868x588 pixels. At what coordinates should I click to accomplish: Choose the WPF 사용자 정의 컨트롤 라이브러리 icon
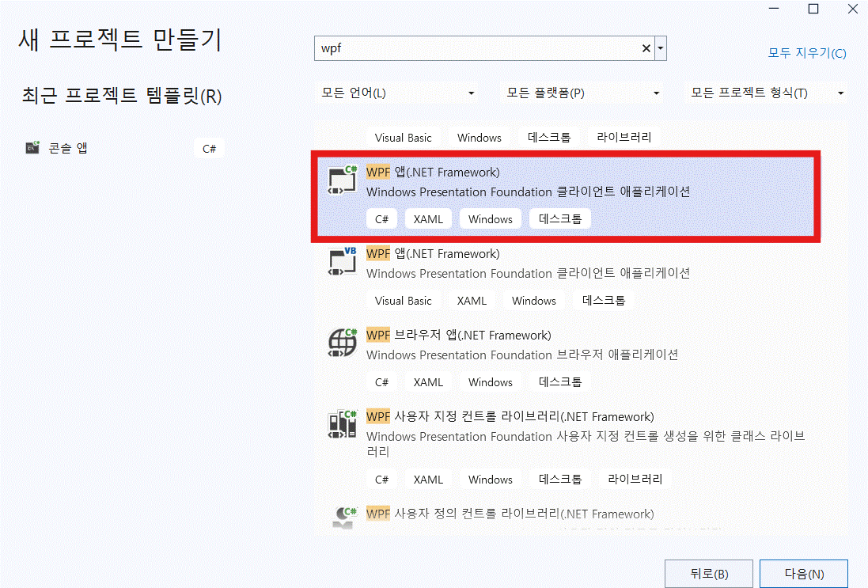point(345,517)
